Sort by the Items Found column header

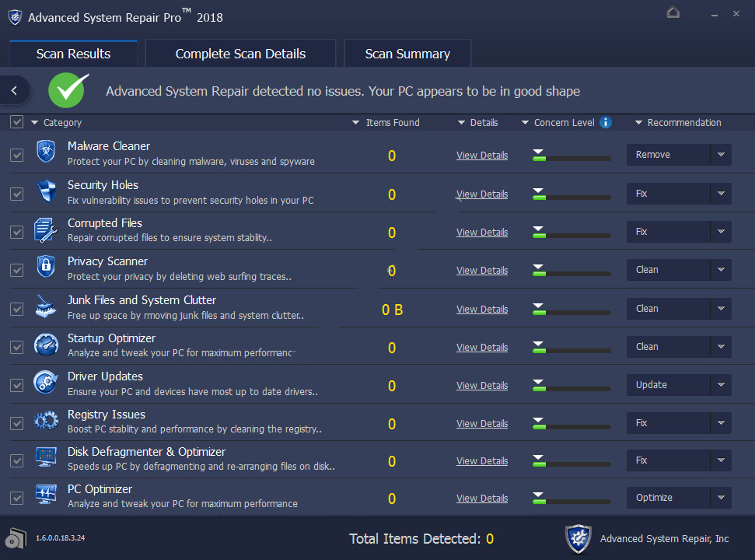point(386,122)
